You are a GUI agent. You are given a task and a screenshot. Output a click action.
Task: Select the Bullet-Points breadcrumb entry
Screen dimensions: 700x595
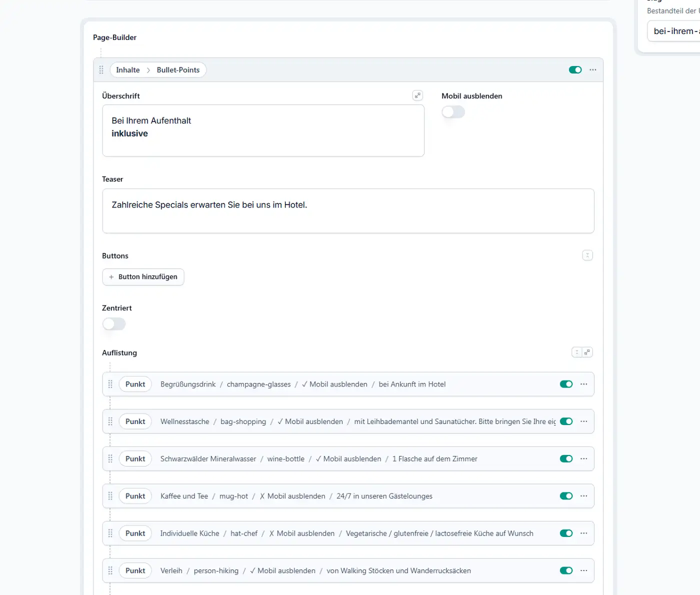pos(178,70)
